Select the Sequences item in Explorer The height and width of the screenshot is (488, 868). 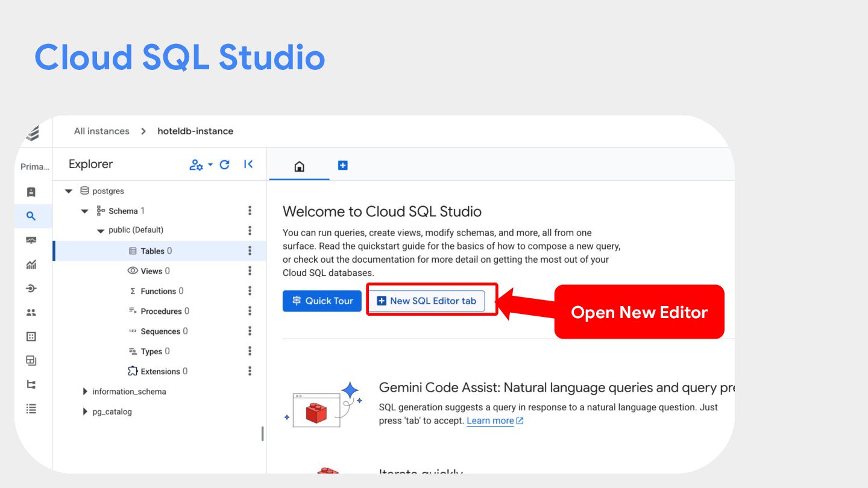(159, 331)
